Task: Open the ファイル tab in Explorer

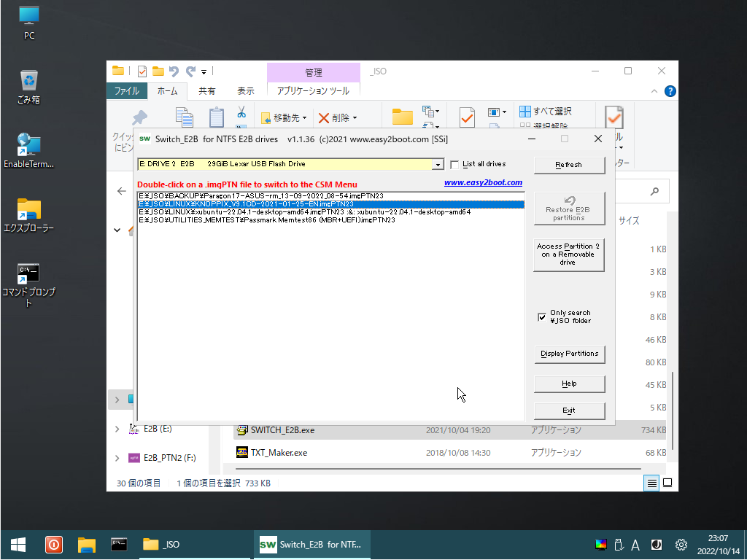Action: (x=127, y=91)
